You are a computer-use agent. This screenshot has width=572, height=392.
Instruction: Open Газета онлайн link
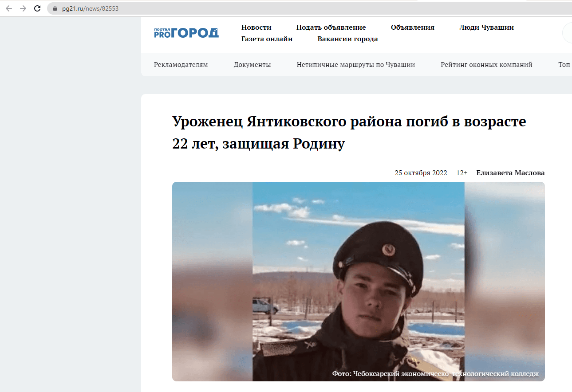(x=267, y=39)
